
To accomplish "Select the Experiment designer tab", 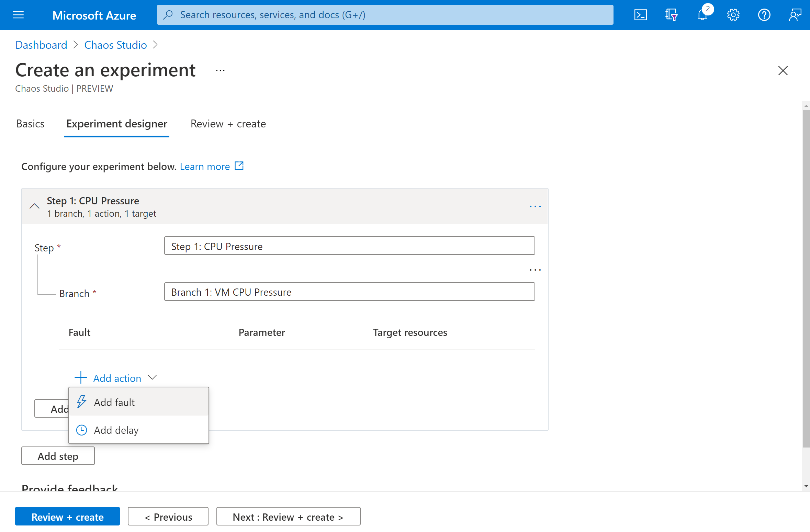I will point(117,124).
